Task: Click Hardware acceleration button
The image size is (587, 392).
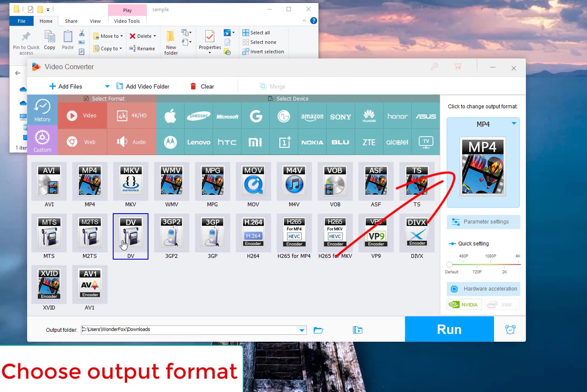Action: (x=483, y=289)
